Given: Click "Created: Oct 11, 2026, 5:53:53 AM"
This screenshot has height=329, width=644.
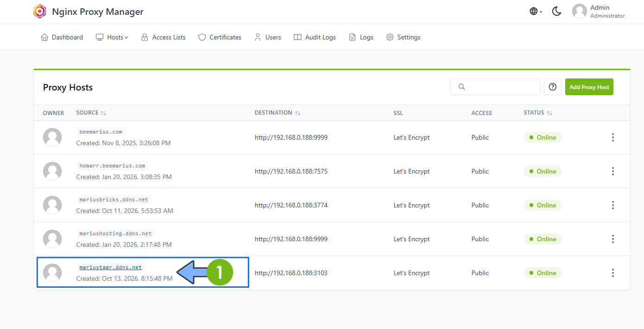Looking at the screenshot, I should 125,211.
